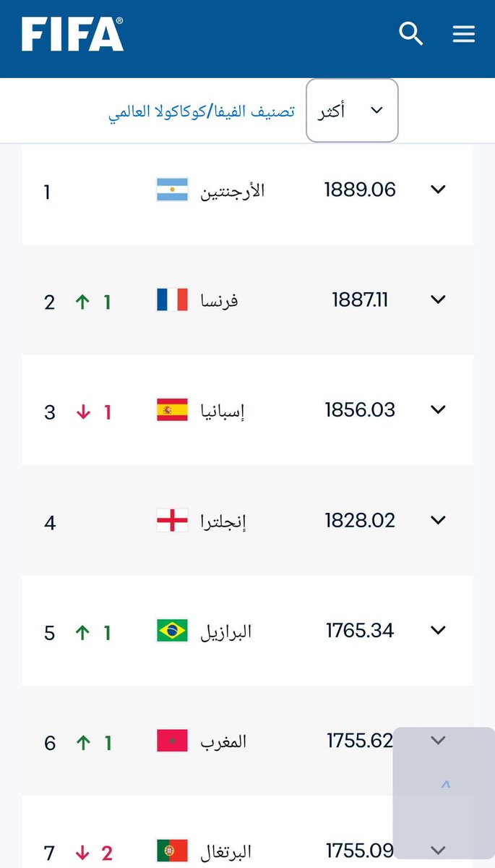Click the Spain flag icon
Image resolution: width=495 pixels, height=868 pixels.
pyautogui.click(x=172, y=410)
